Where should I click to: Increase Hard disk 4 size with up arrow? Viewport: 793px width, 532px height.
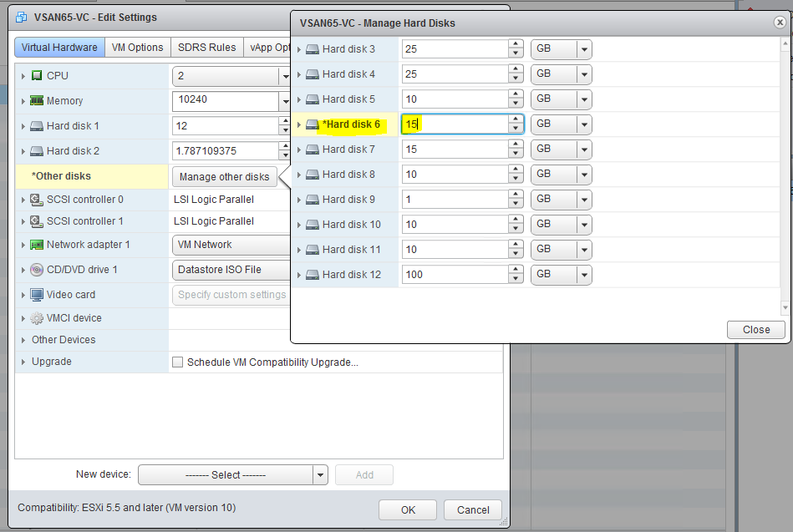coord(516,69)
